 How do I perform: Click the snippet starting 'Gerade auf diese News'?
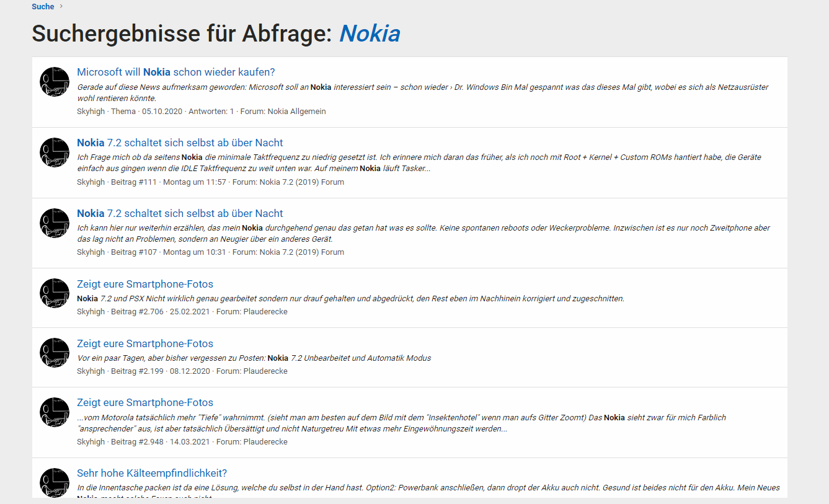(x=423, y=92)
